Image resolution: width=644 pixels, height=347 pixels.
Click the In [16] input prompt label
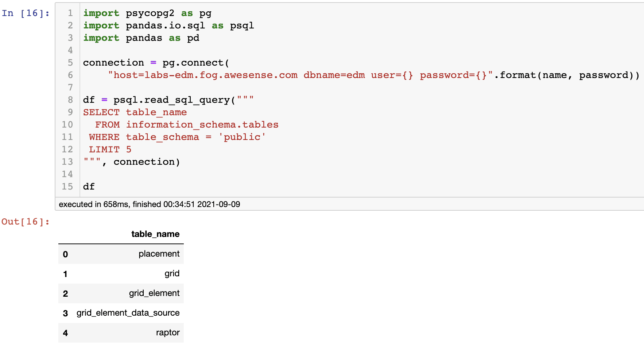tap(26, 13)
